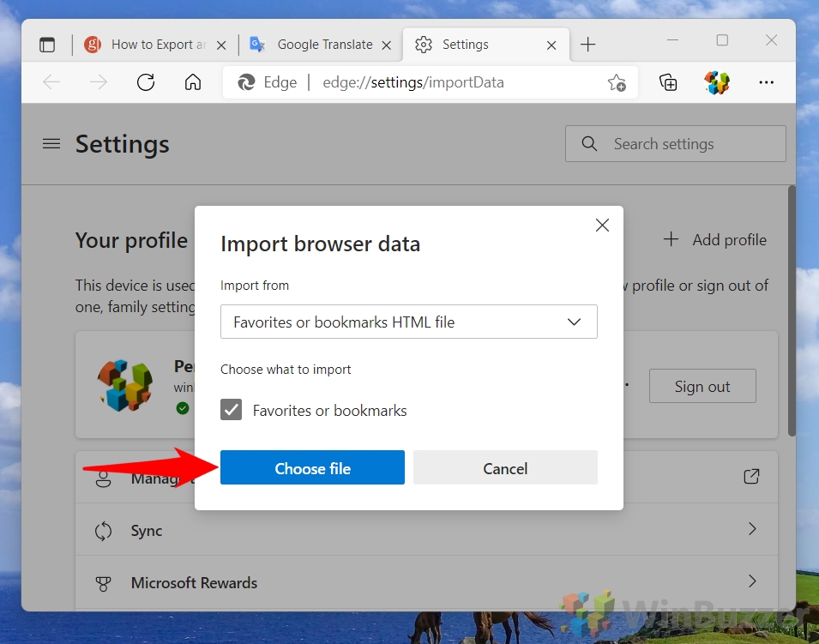Go forward with the forward arrow
Viewport: 819px width, 644px height.
coord(99,82)
